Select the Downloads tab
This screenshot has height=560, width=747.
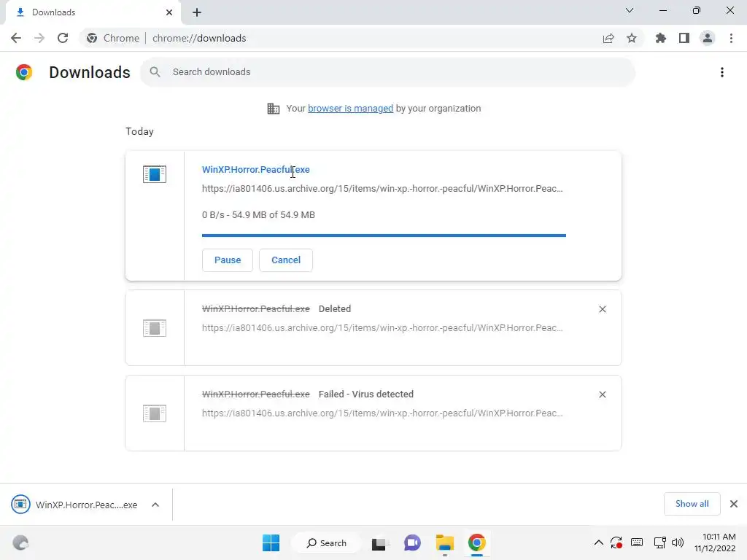pos(93,12)
